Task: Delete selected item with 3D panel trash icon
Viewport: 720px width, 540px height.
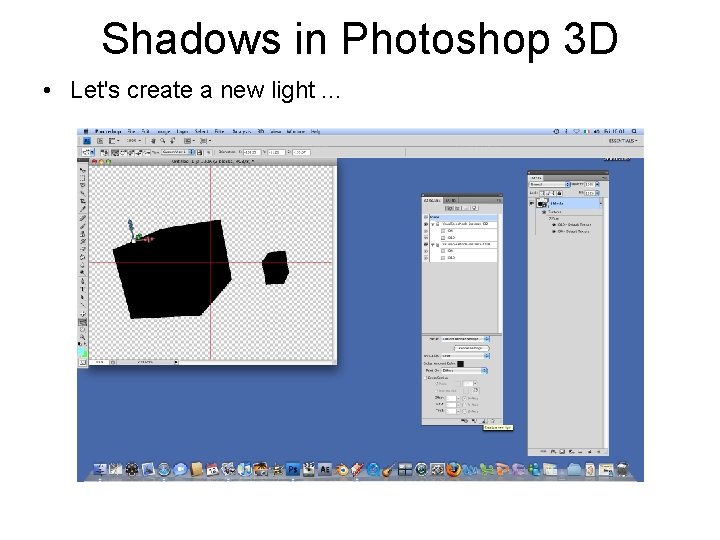Action: [x=493, y=421]
